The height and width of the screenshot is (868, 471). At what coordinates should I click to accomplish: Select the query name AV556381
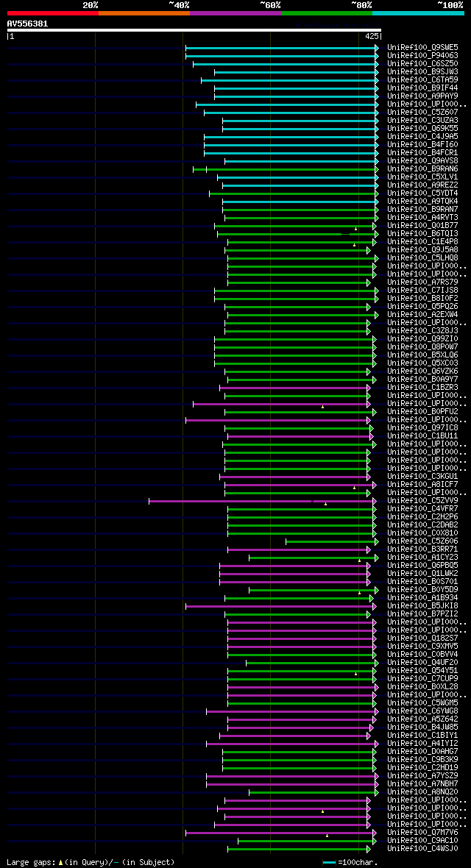point(27,24)
